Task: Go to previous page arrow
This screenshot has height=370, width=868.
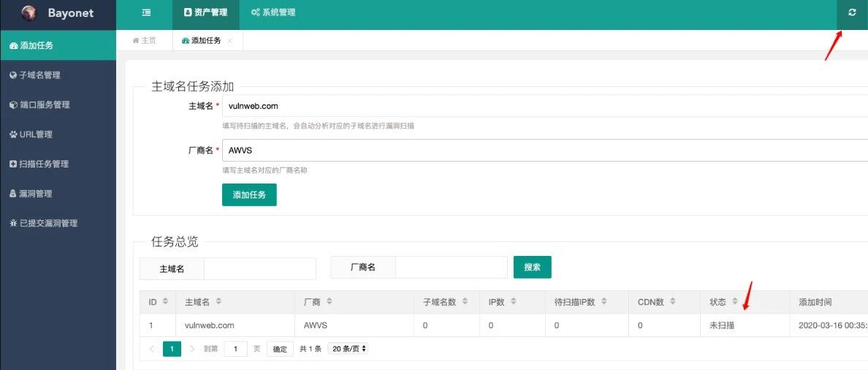Action: (152, 349)
